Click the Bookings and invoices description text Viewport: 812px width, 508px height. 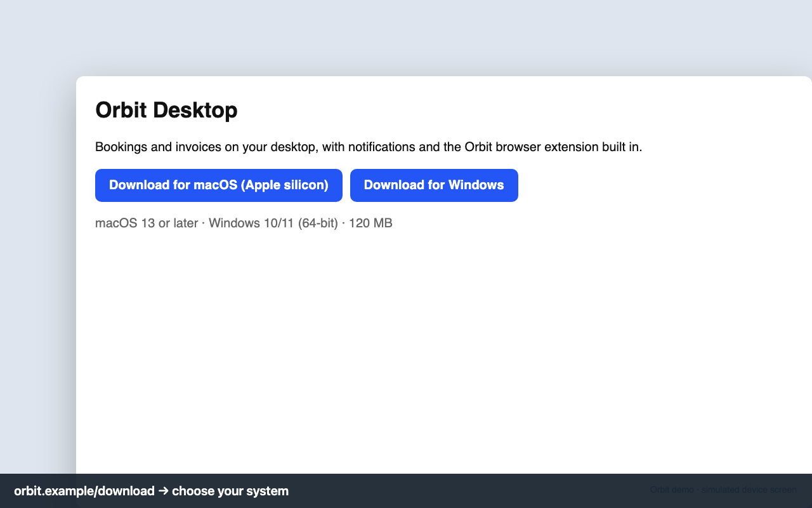pos(369,147)
